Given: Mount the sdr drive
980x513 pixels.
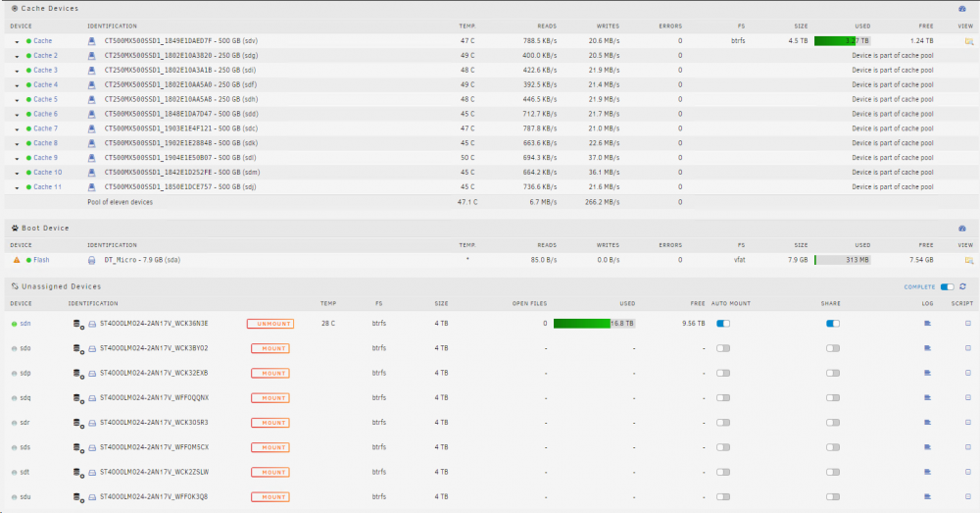Looking at the screenshot, I should [x=270, y=423].
